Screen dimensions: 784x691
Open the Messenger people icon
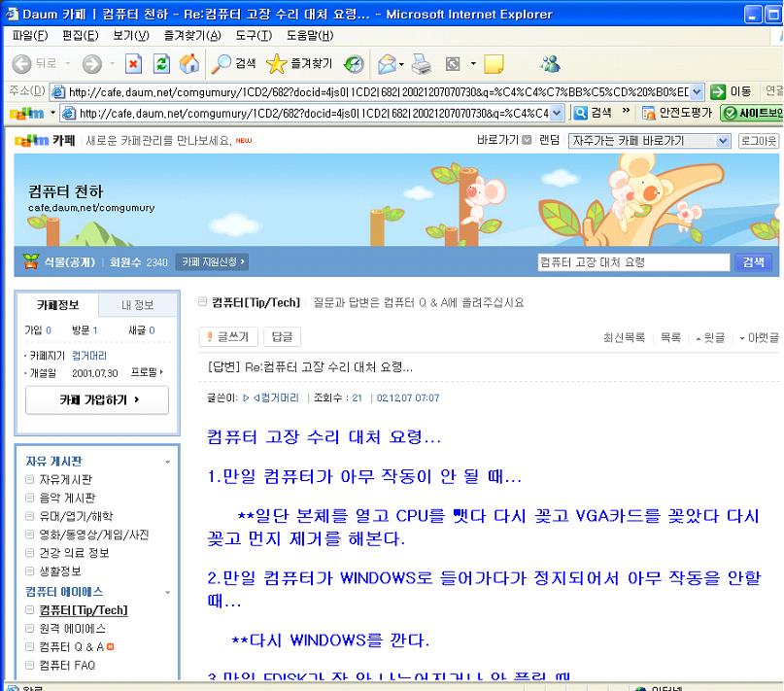point(550,63)
